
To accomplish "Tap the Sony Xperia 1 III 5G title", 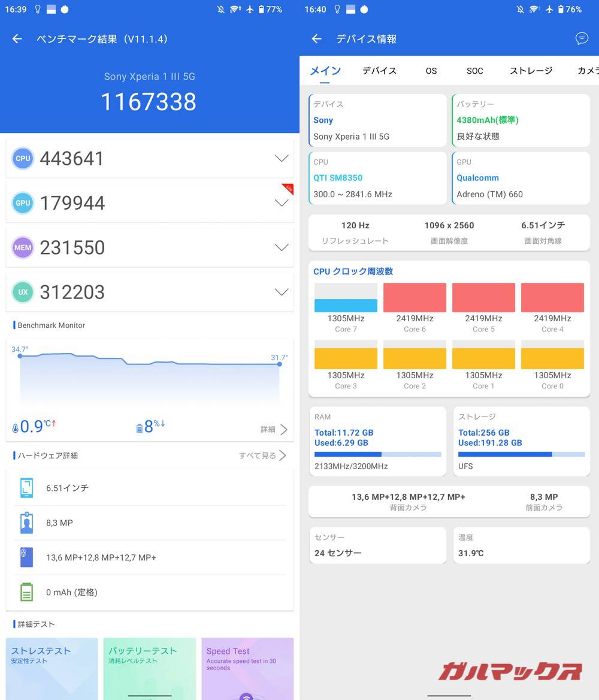I will point(150,76).
